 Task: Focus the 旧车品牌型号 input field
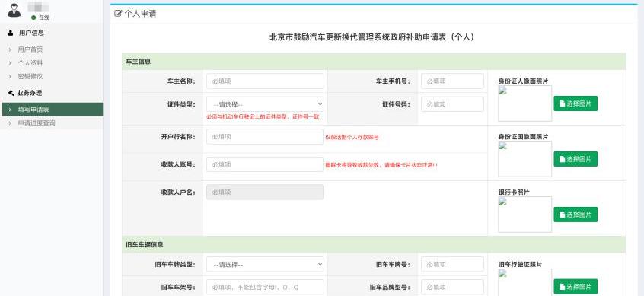[452, 287]
